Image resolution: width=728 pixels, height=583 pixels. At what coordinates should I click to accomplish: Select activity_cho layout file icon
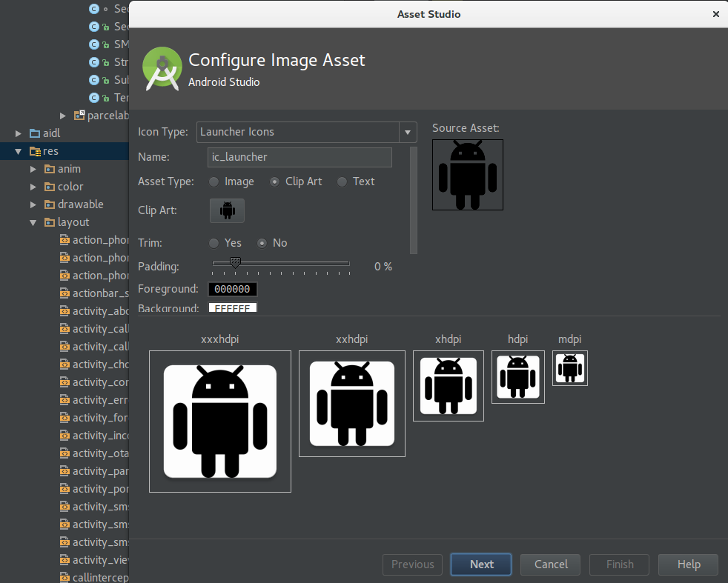[64, 364]
